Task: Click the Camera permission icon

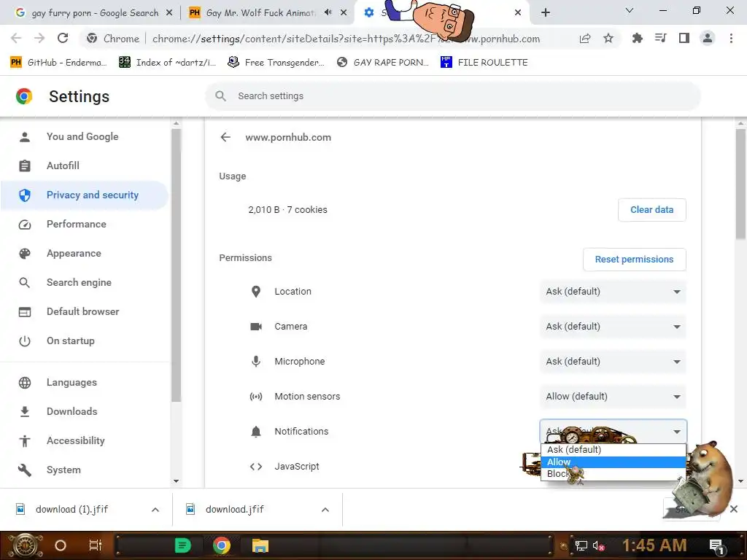Action: (x=256, y=326)
